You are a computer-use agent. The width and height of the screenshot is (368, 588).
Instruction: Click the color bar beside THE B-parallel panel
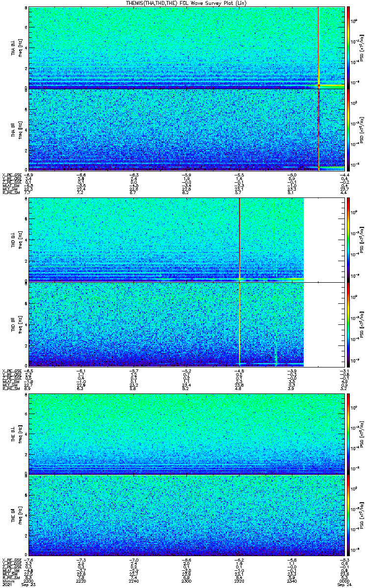pyautogui.click(x=348, y=515)
